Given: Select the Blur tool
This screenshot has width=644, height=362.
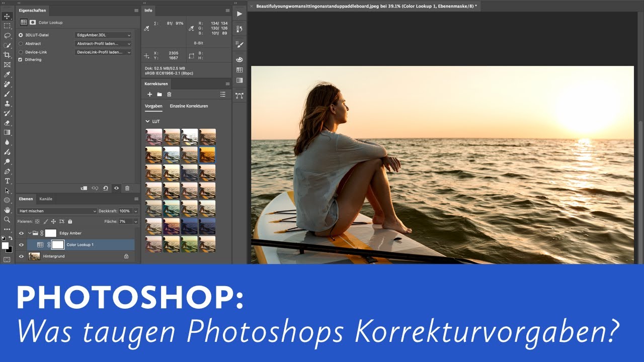Looking at the screenshot, I should click(x=7, y=142).
